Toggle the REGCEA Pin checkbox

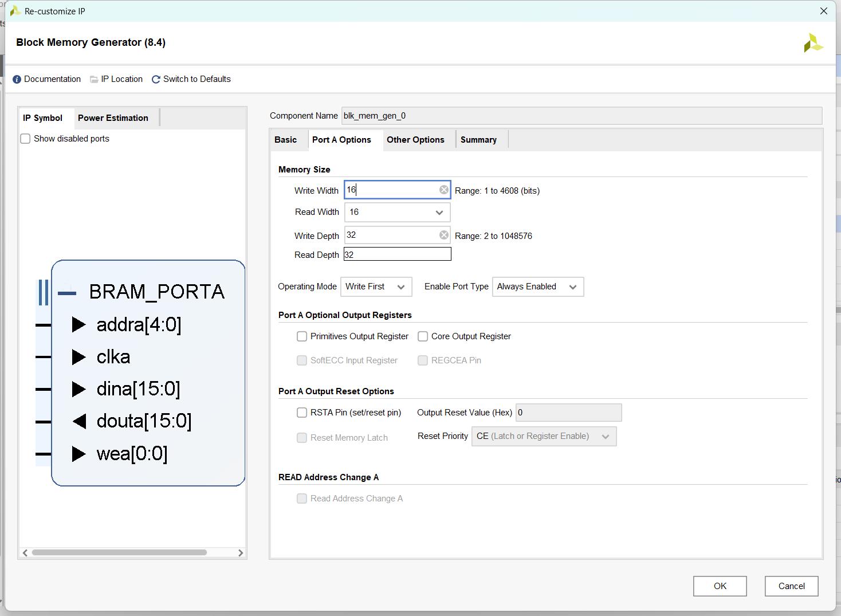tap(423, 360)
